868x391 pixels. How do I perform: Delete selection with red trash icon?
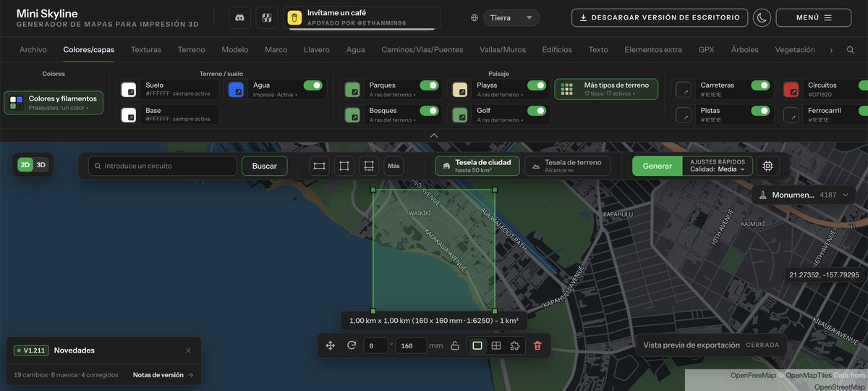point(537,345)
